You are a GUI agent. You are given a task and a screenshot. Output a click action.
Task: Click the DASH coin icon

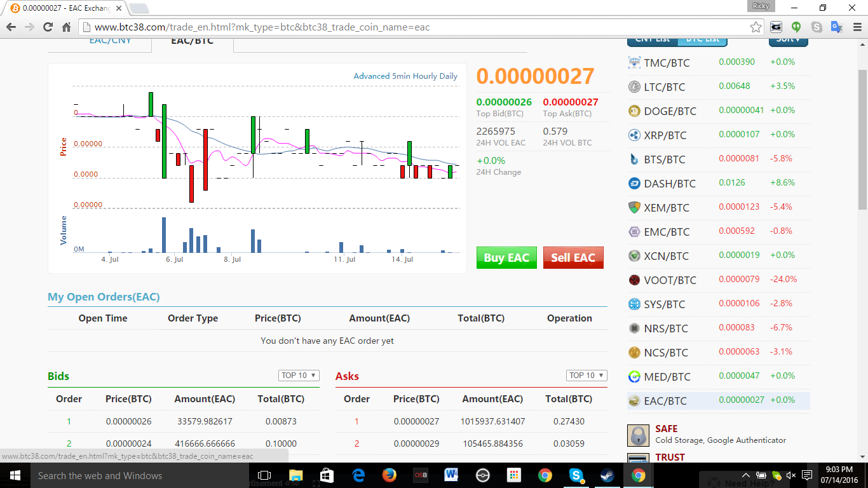point(634,183)
